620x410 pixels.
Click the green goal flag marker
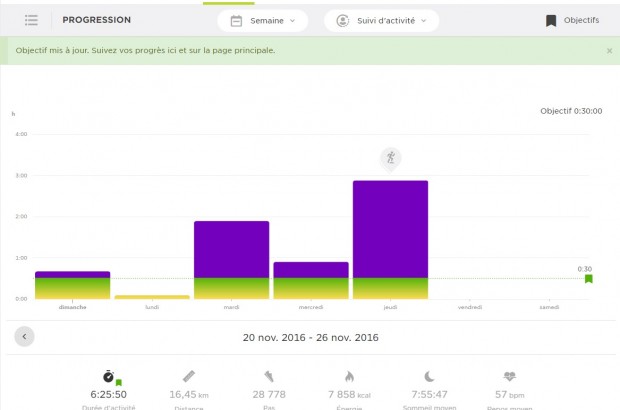click(x=588, y=279)
